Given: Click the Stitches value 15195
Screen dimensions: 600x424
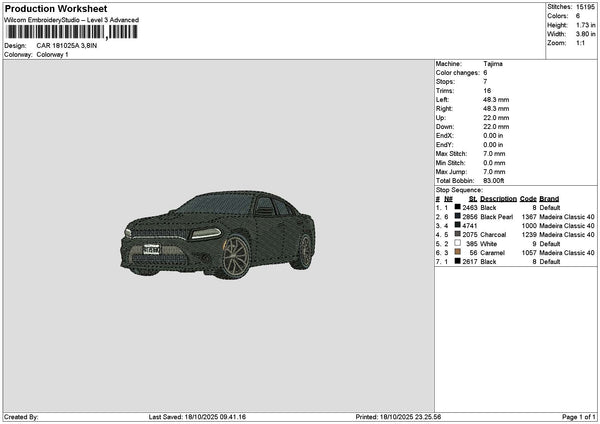Looking at the screenshot, I should (x=585, y=7).
